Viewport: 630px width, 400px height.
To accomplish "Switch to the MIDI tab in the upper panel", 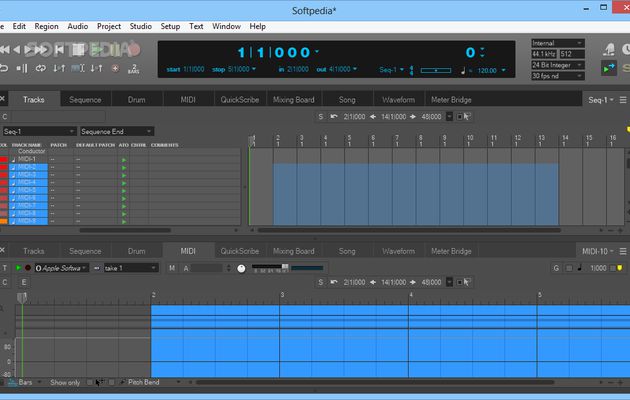I will (x=188, y=100).
